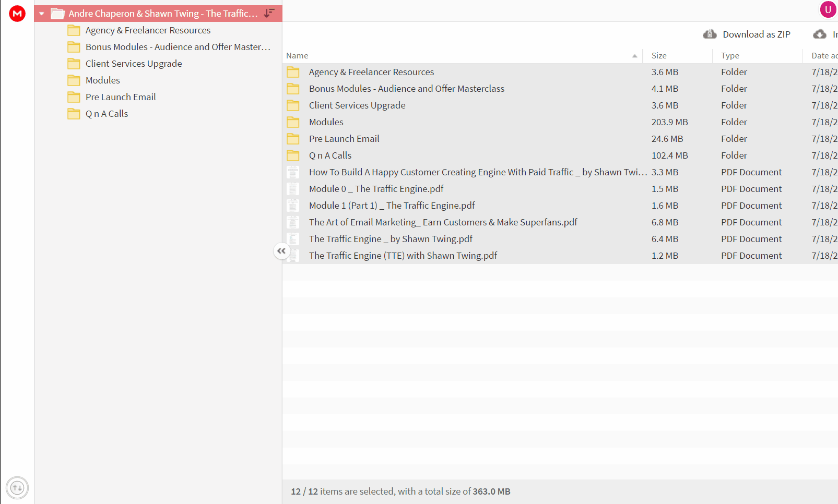838x504 pixels.
Task: Click the transfers status icon
Action: pos(17,488)
